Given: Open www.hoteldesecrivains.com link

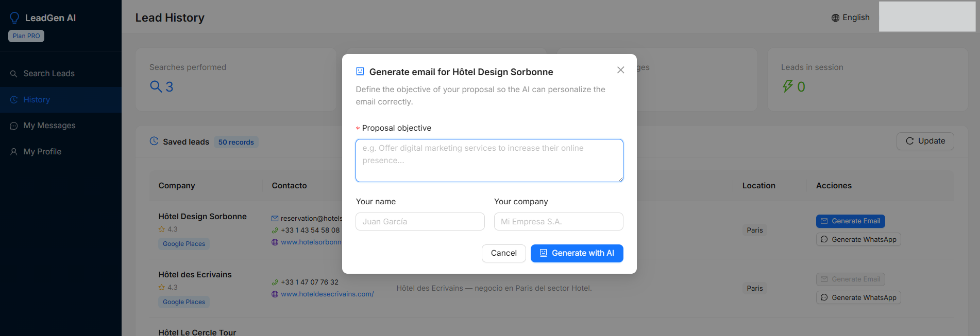Looking at the screenshot, I should point(327,294).
